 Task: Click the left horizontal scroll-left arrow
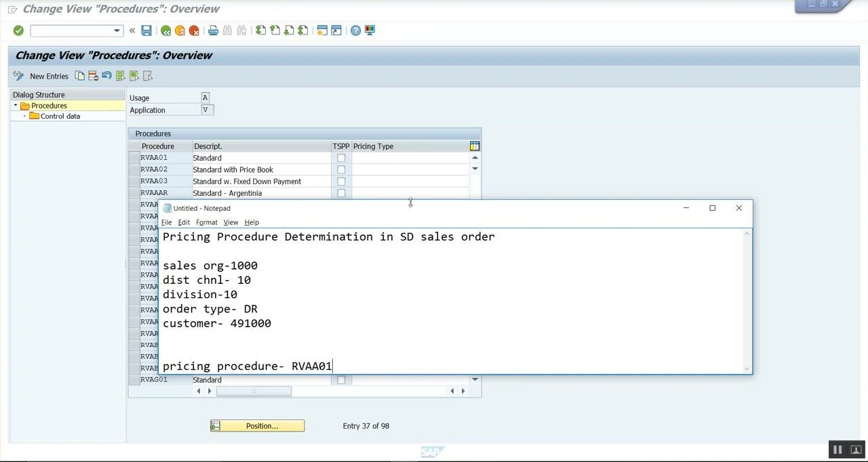coord(199,391)
